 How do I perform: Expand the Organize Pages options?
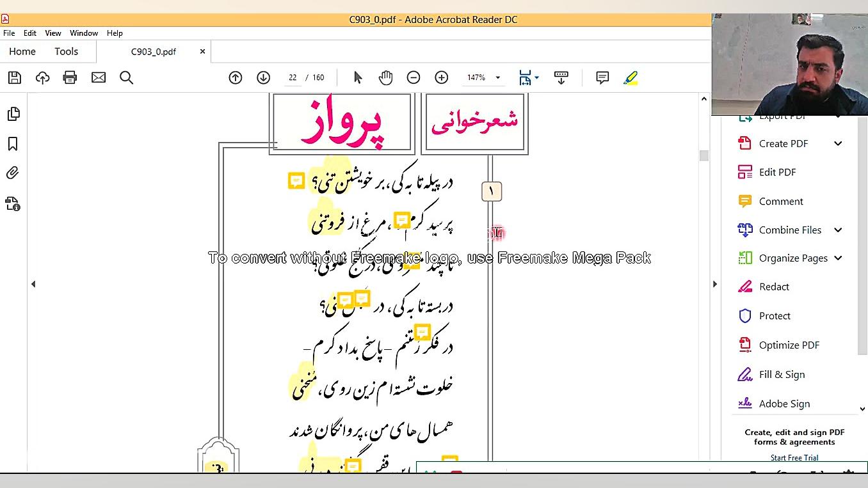tap(838, 258)
